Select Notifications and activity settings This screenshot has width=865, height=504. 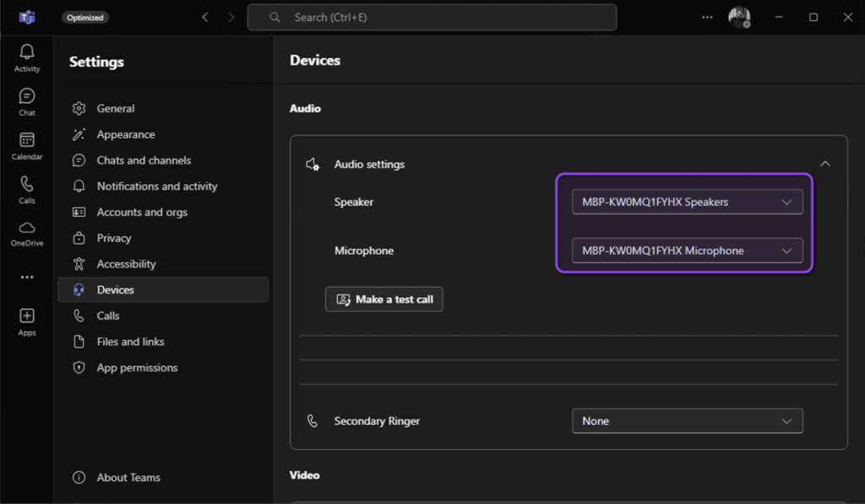[159, 186]
